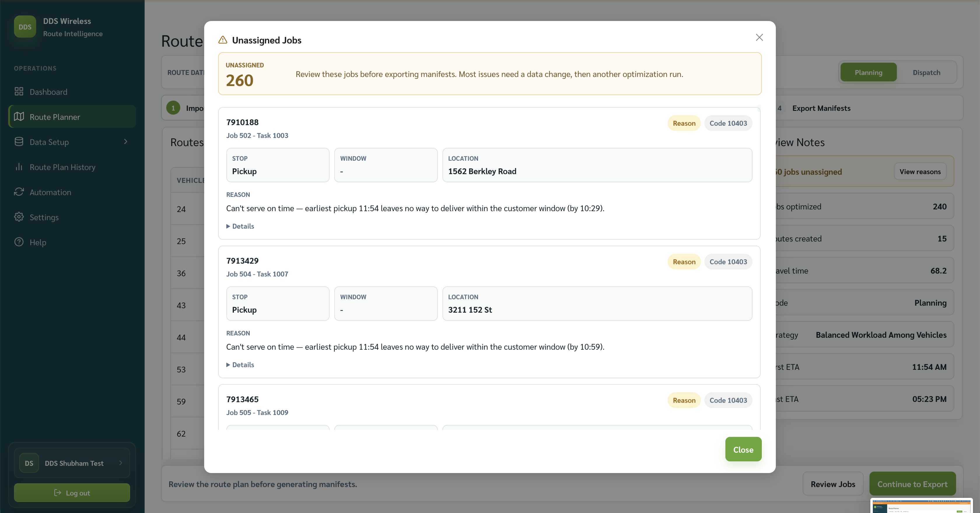This screenshot has height=513, width=980.
Task: Click the warning triangle beside Unassigned Jobs
Action: pos(223,40)
